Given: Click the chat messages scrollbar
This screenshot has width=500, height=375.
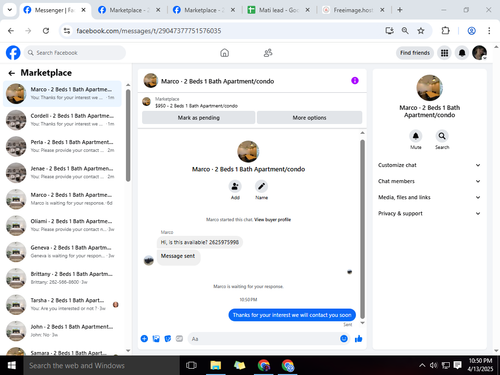Looking at the screenshot, I should coord(362,228).
